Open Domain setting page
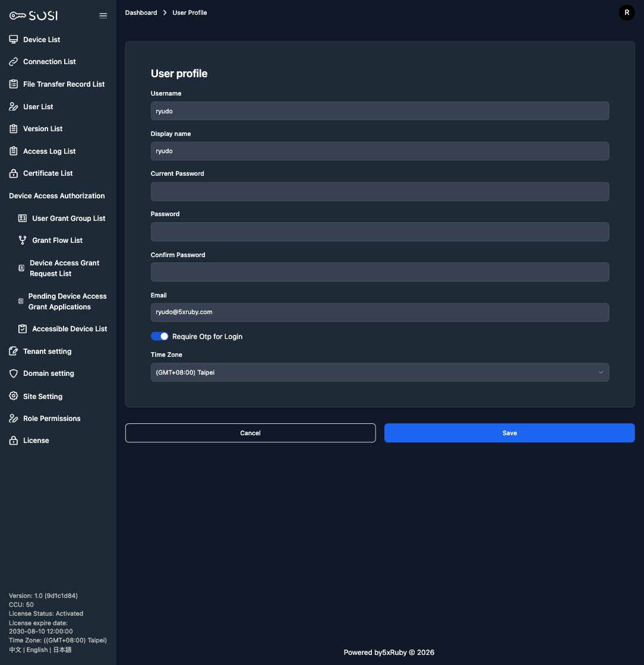The image size is (644, 665). [48, 373]
